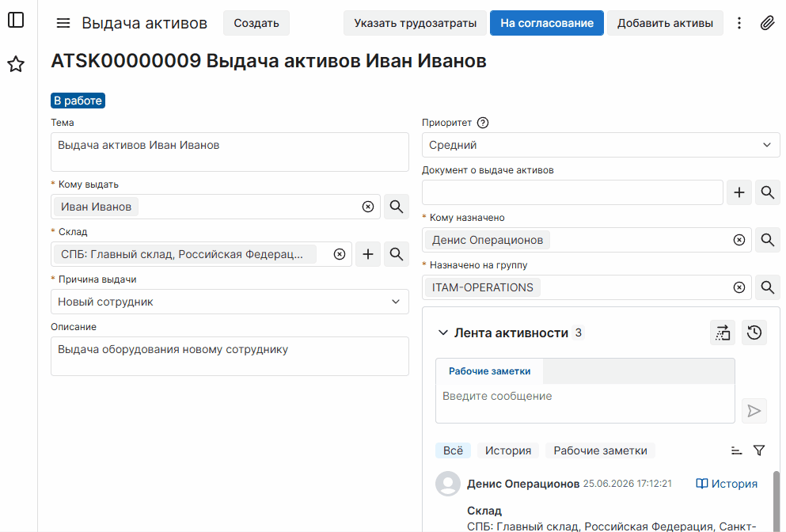
Task: Click Создать button
Action: pos(256,23)
